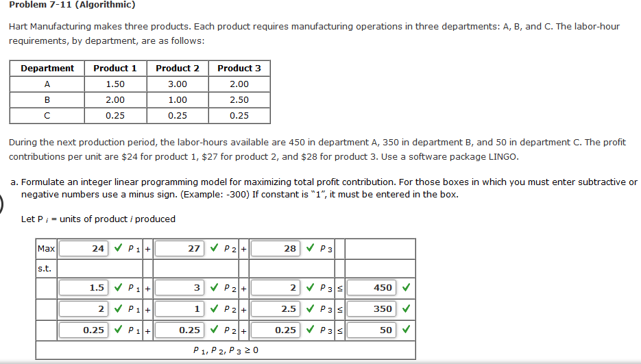
Task: Click the right-hand-side field containing 350
Action: click(372, 308)
